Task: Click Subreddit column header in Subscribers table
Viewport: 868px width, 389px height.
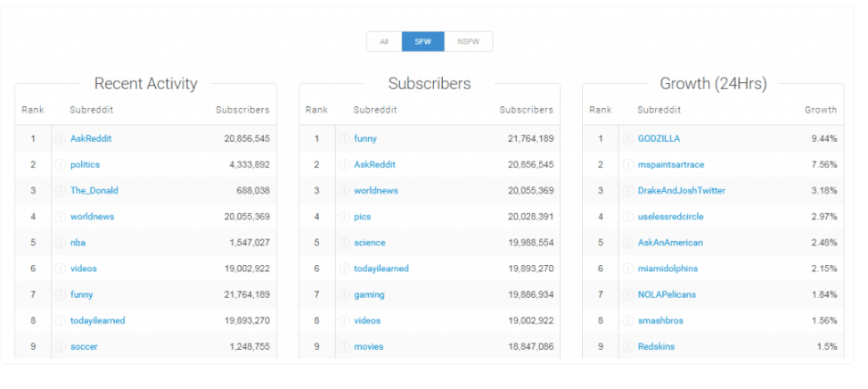Action: (375, 110)
